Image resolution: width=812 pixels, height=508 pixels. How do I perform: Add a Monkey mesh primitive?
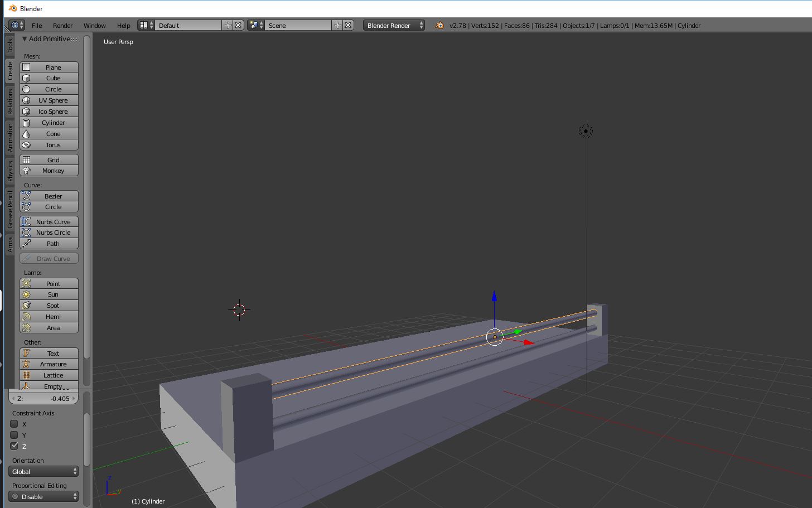(x=49, y=171)
